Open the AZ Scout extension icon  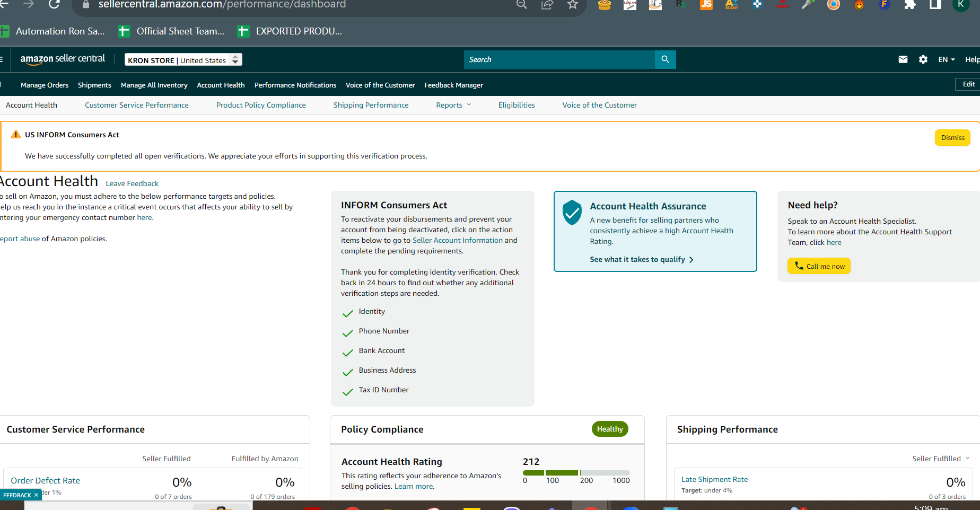(732, 5)
